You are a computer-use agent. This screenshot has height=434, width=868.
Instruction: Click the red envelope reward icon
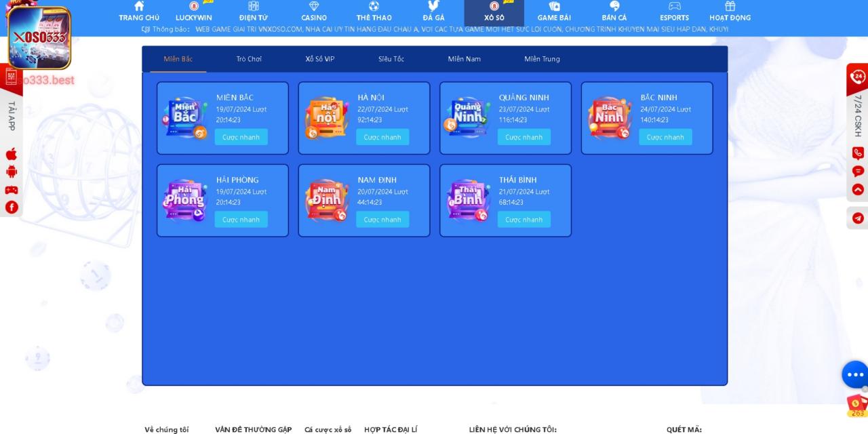[856, 403]
